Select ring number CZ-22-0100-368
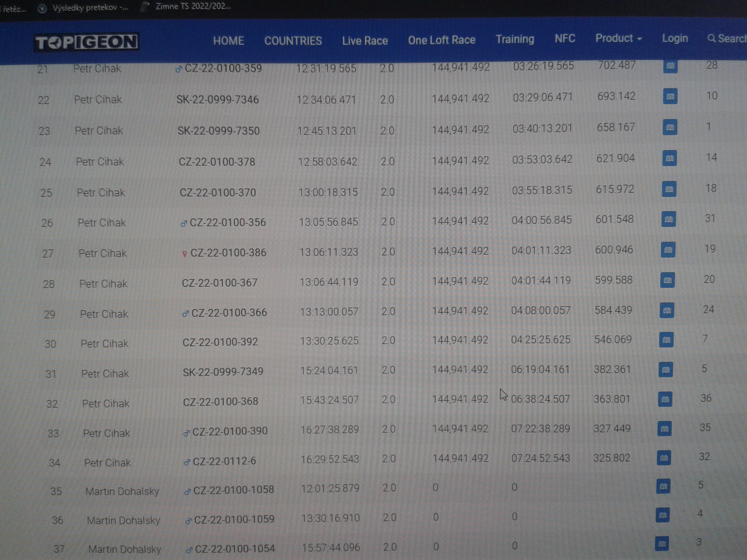Viewport: 747px width, 560px height. pyautogui.click(x=221, y=401)
